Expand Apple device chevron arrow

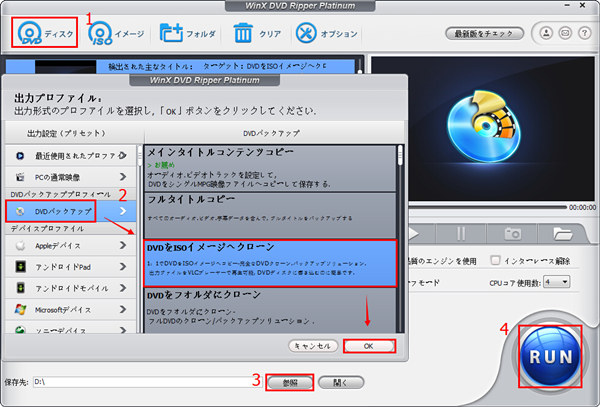click(123, 245)
